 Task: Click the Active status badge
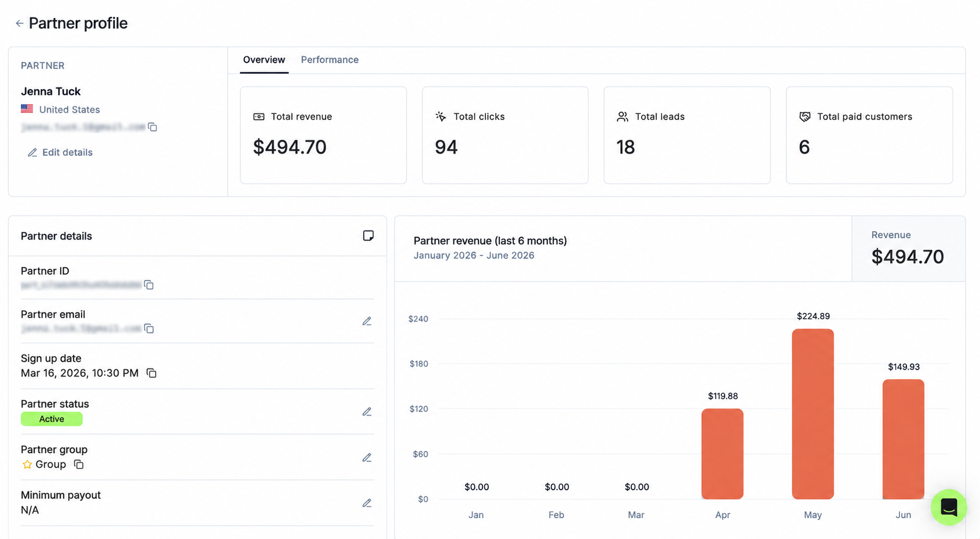(x=52, y=419)
